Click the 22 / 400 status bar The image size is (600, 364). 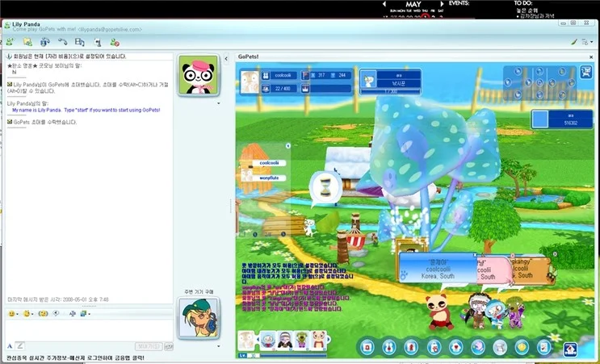click(283, 89)
